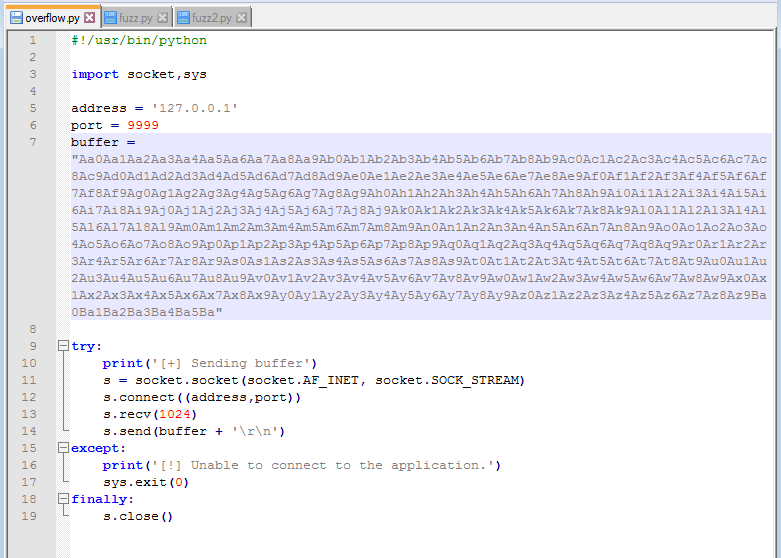The height and width of the screenshot is (558, 781).
Task: Click the fuzz.py tab file status icon
Action: coord(110,18)
